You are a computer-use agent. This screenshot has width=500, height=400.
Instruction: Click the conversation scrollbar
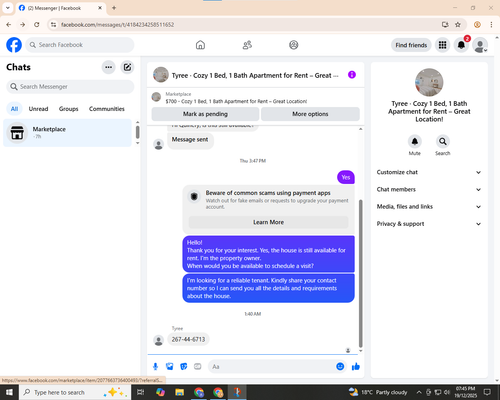point(360,273)
